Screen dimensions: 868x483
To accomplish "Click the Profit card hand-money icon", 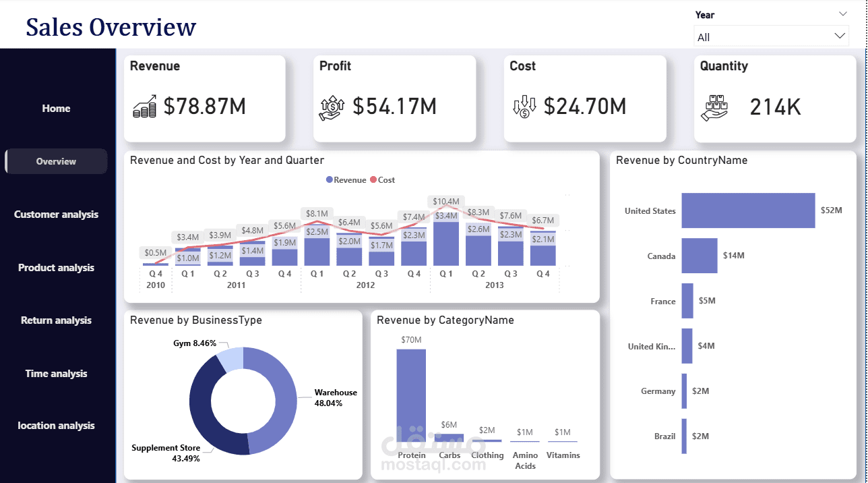I will point(332,108).
